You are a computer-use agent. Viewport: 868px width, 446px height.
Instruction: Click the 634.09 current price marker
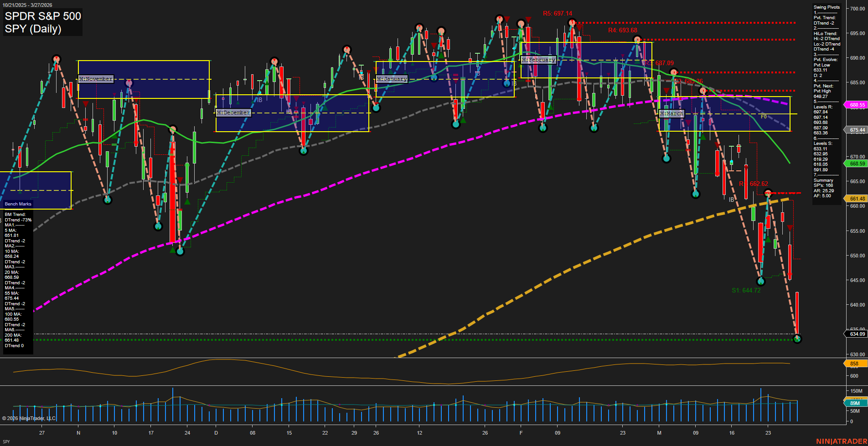[x=857, y=334]
